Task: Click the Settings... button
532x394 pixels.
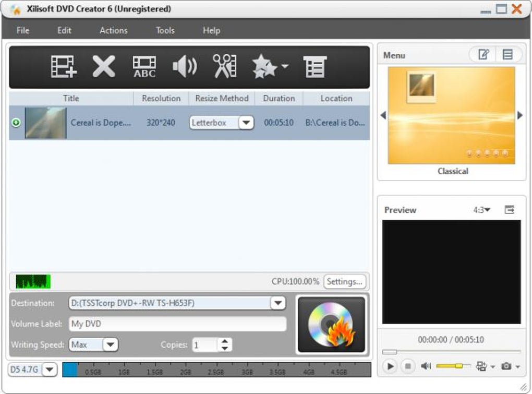Action: click(x=345, y=282)
